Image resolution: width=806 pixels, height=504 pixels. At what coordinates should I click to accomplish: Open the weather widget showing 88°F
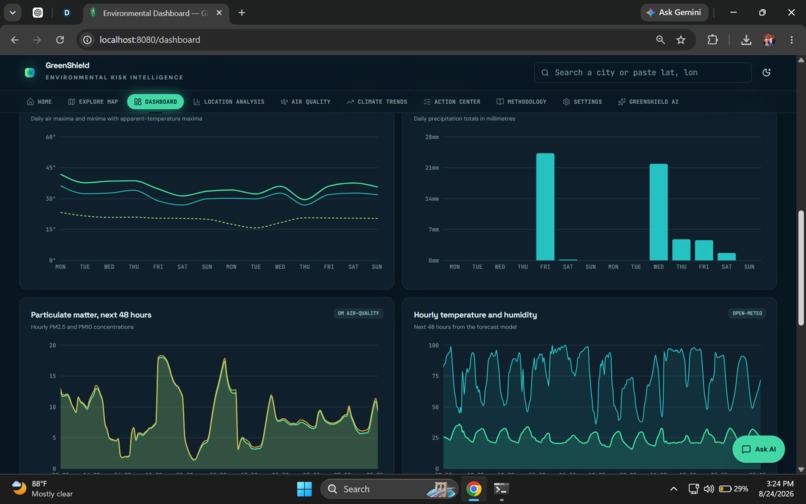click(x=42, y=489)
